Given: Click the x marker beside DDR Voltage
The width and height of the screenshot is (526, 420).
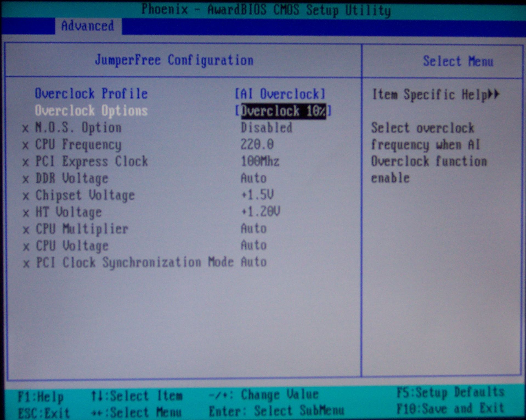Looking at the screenshot, I should 26,179.
